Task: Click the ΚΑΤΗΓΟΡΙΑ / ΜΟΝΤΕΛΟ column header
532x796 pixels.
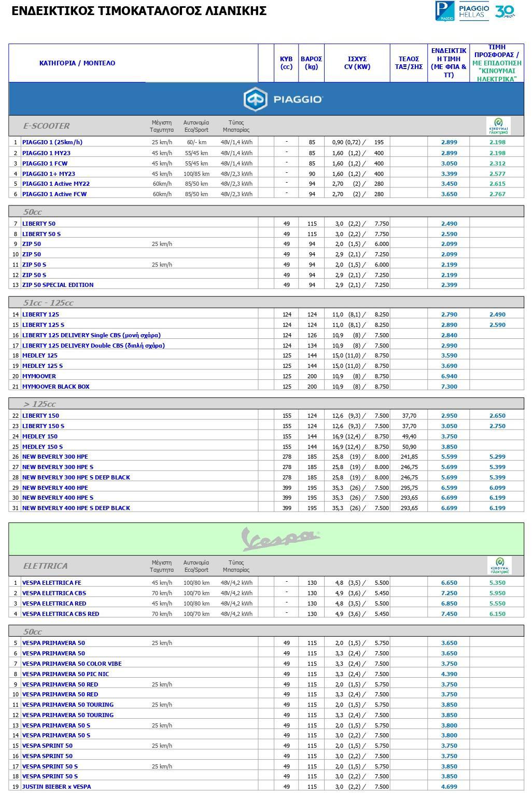Action: pos(77,63)
